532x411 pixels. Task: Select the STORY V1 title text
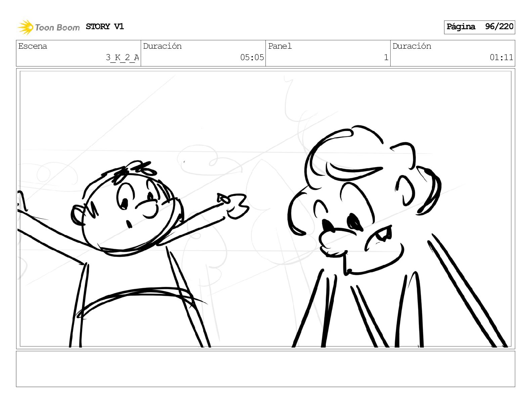tap(105, 27)
